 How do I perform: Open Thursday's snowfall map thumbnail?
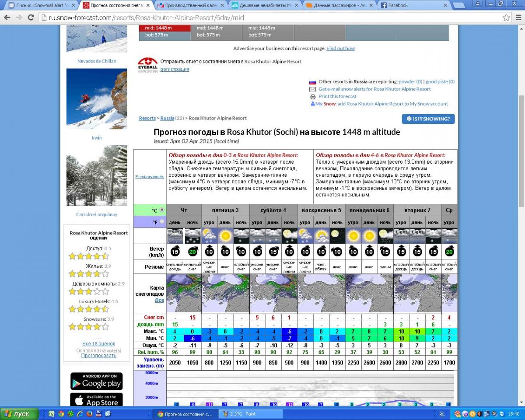click(x=184, y=294)
